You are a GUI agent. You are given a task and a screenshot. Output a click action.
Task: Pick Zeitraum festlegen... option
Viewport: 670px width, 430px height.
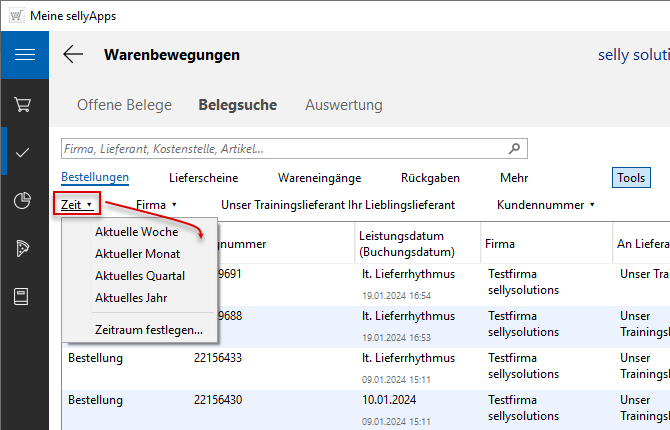[x=148, y=329]
